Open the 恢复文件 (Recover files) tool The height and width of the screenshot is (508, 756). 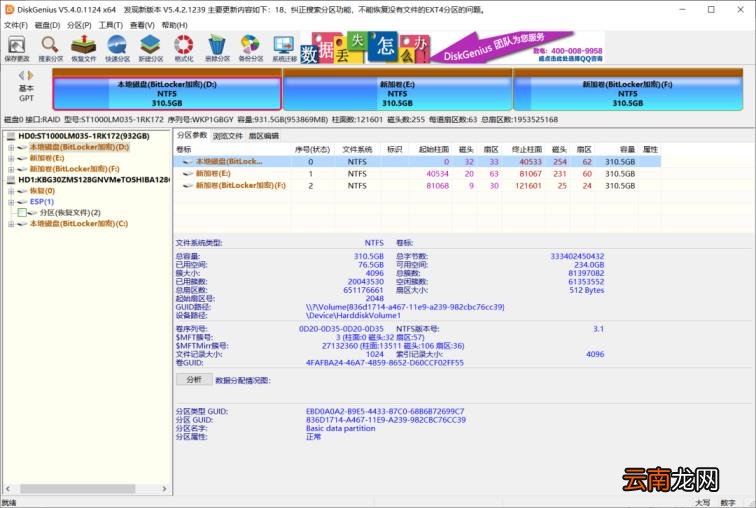pos(83,48)
